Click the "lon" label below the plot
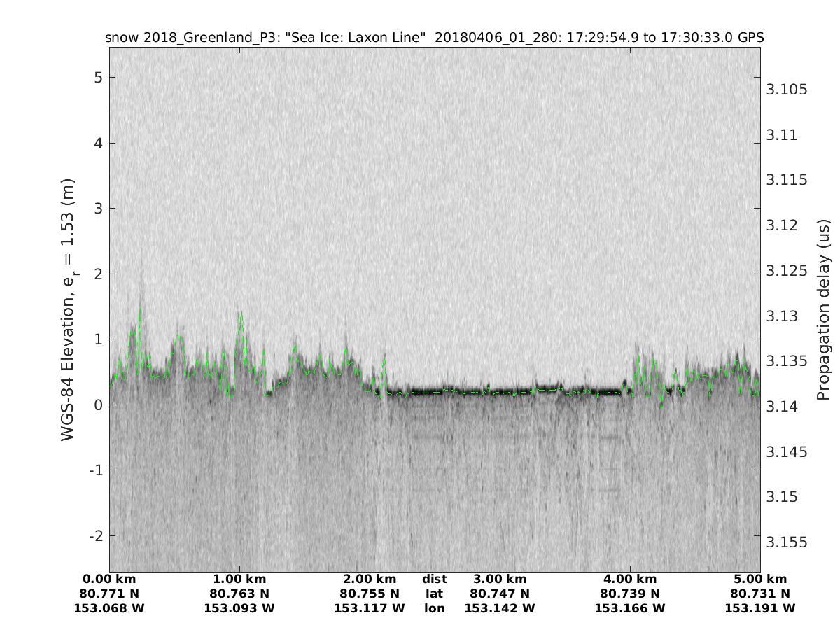Screen dimensions: 840x630 click(x=434, y=608)
